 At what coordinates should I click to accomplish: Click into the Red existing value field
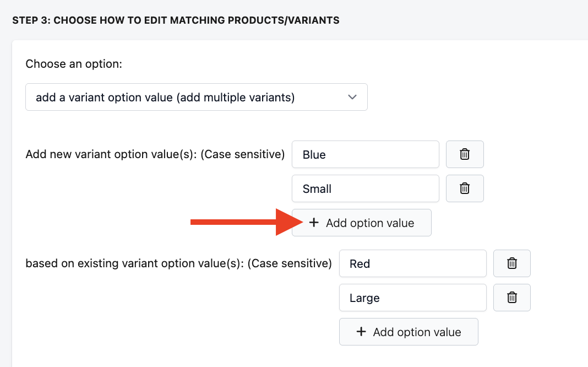pos(413,263)
